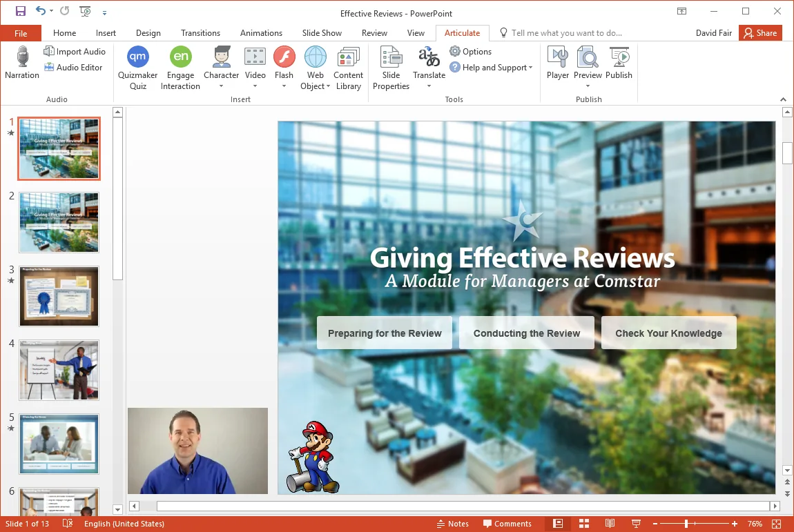Fit slide to current window

[x=776, y=524]
